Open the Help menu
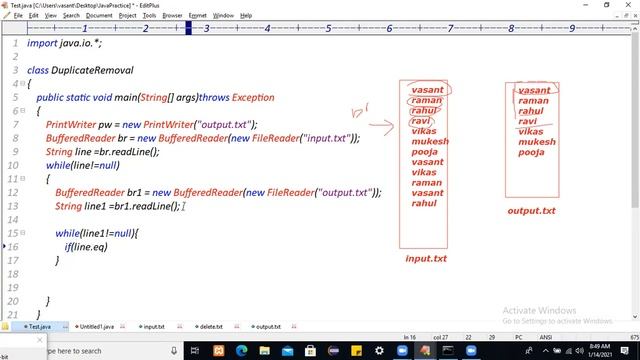The width and height of the screenshot is (640, 360). pyautogui.click(x=246, y=16)
